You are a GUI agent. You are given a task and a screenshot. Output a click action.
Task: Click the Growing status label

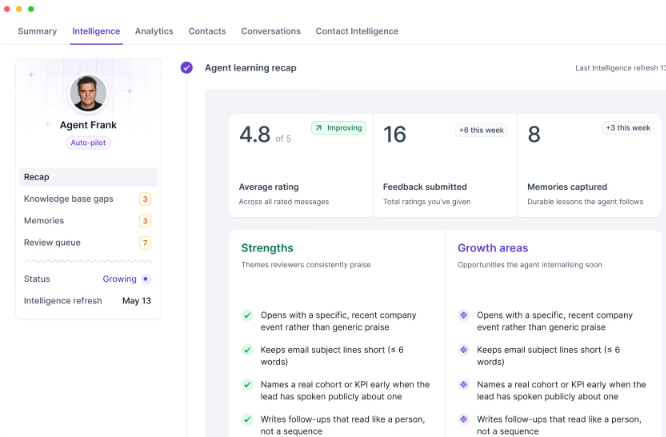[119, 279]
